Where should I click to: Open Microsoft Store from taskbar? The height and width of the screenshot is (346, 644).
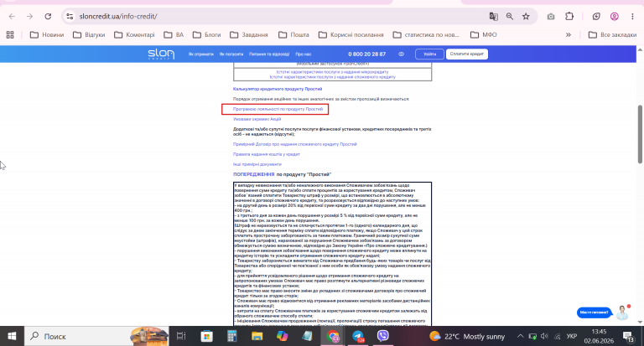206,336
